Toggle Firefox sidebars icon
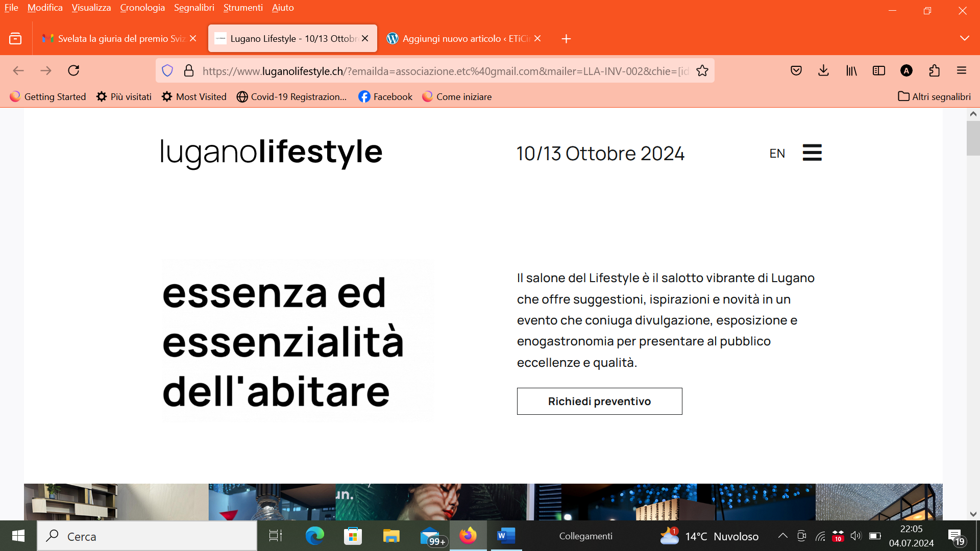This screenshot has width=980, height=551. [x=879, y=71]
